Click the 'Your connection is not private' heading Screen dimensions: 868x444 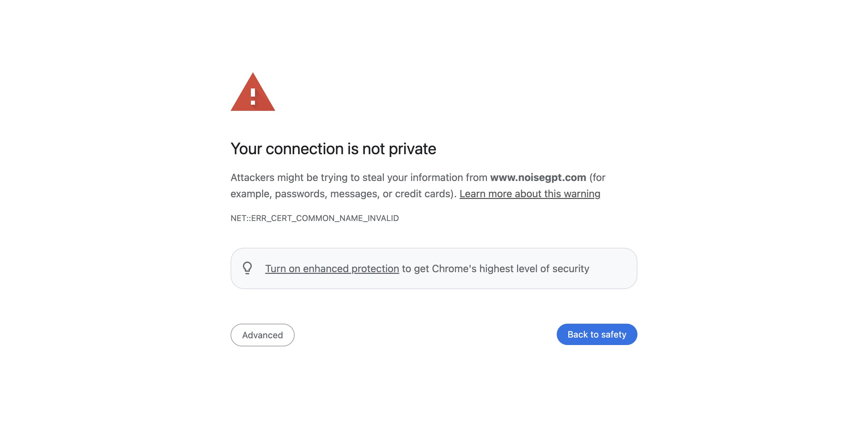point(333,149)
